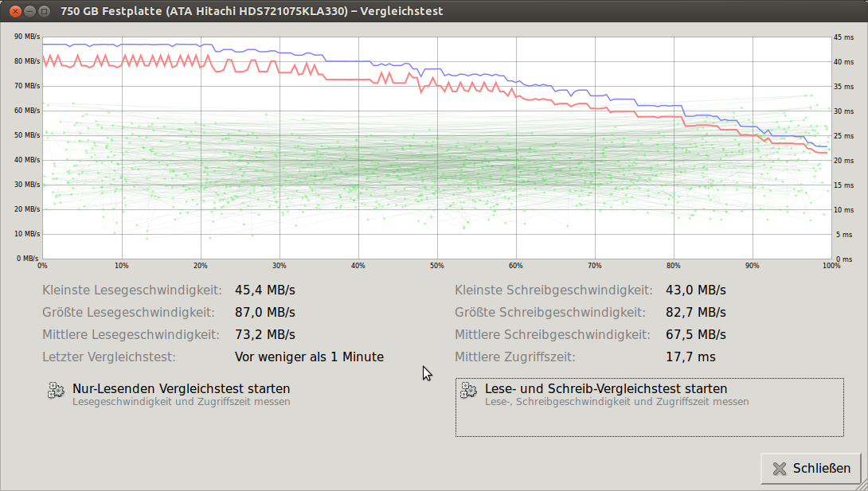
Task: Select the 87,0 MB/s Größte Lesegeschwindigkeit value
Action: [x=264, y=312]
